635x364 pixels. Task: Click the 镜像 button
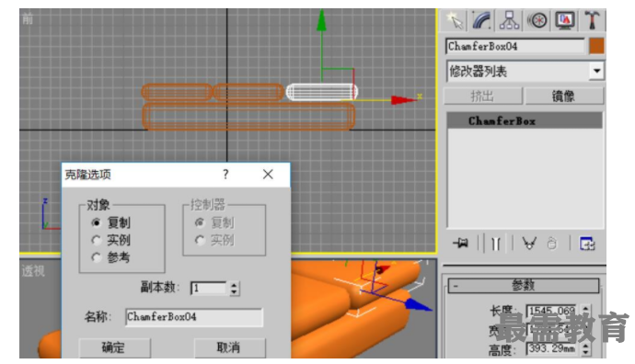[564, 97]
